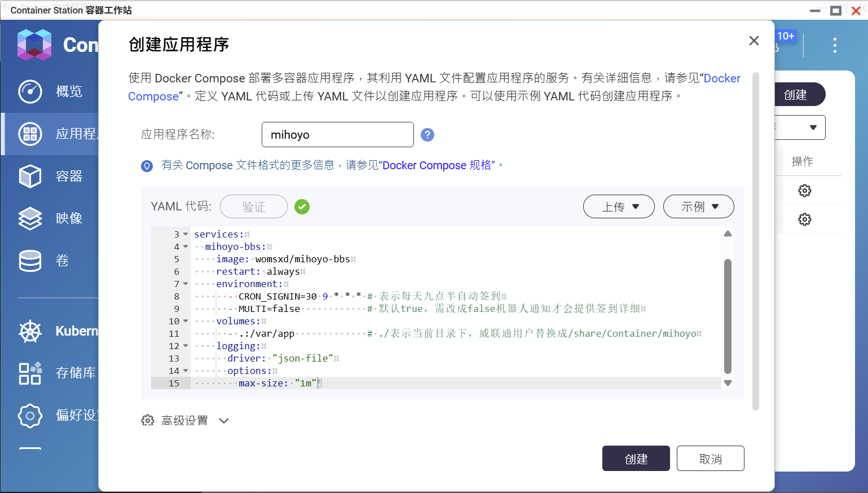Click the second row action gear icon

(x=805, y=219)
